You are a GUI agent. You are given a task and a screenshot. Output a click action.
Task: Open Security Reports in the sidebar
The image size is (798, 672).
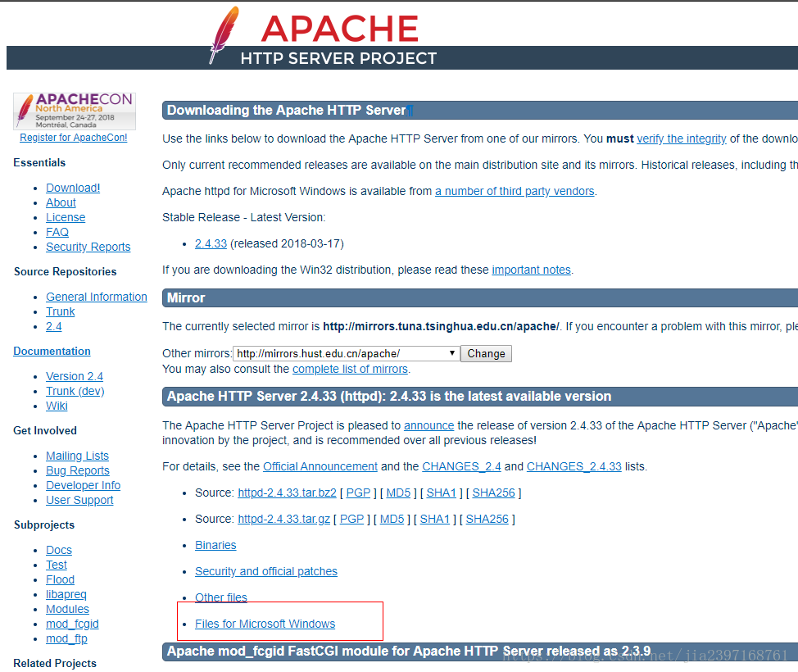click(x=88, y=247)
